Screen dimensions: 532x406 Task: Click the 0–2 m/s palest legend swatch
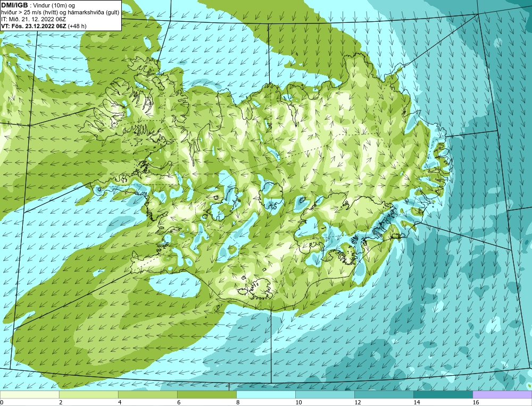coord(29,395)
